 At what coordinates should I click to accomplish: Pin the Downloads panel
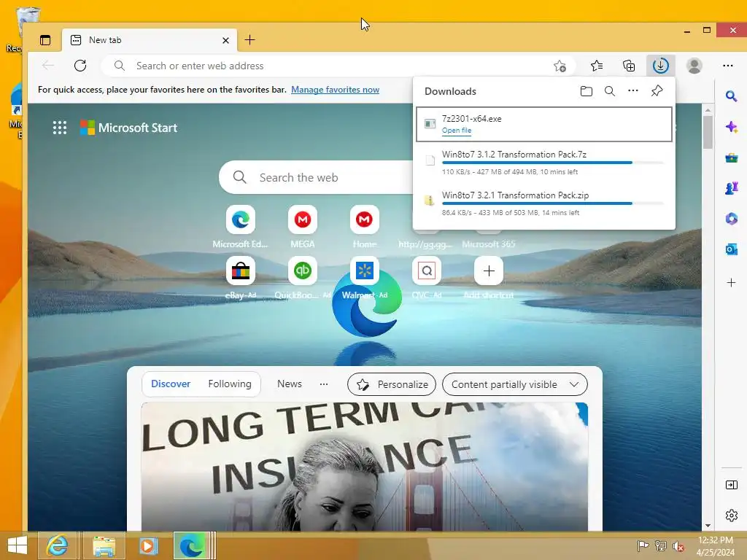657,90
